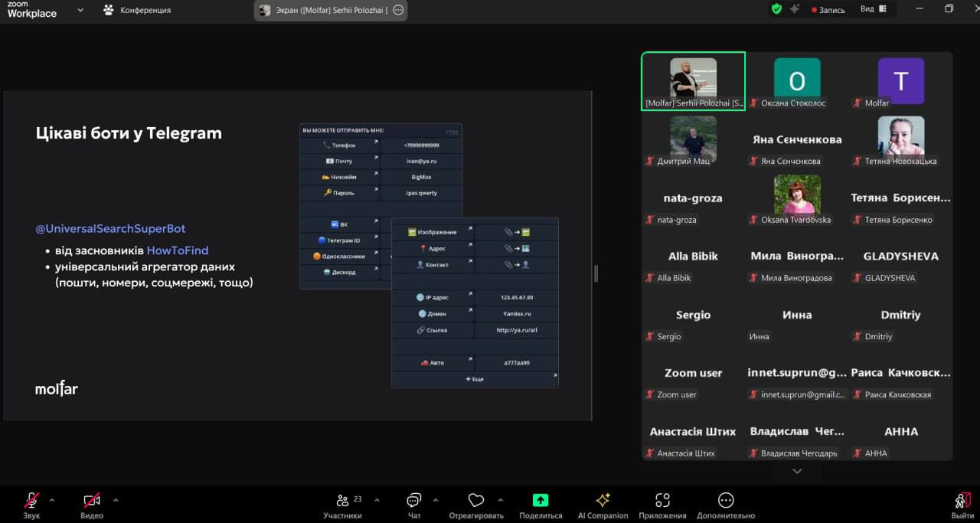Open the Вид view layout menu

[x=874, y=9]
